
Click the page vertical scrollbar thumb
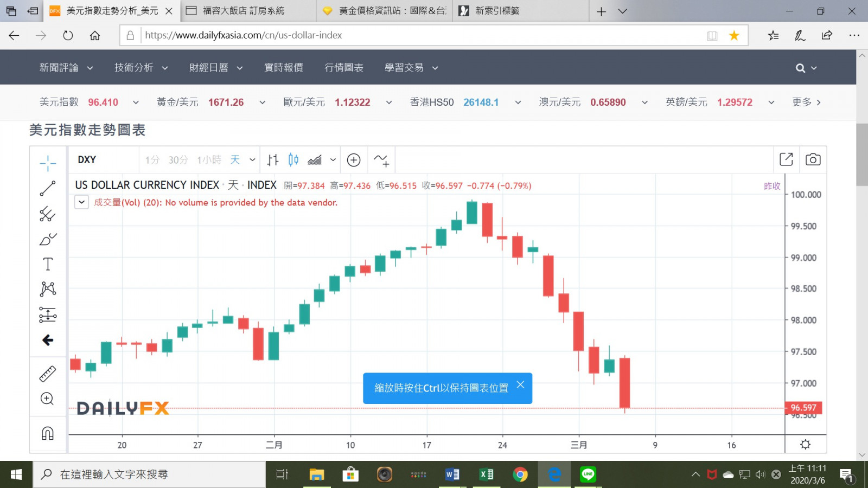[862, 155]
